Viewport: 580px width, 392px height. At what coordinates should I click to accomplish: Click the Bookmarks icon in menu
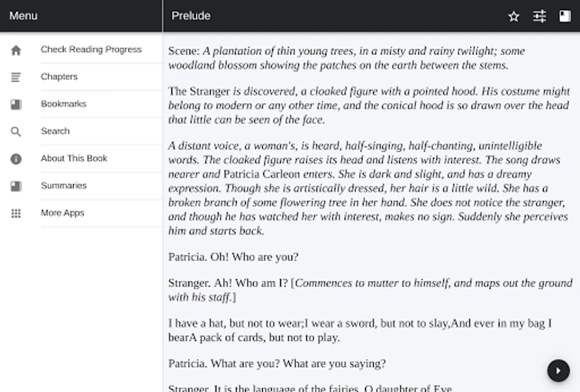pos(16,105)
